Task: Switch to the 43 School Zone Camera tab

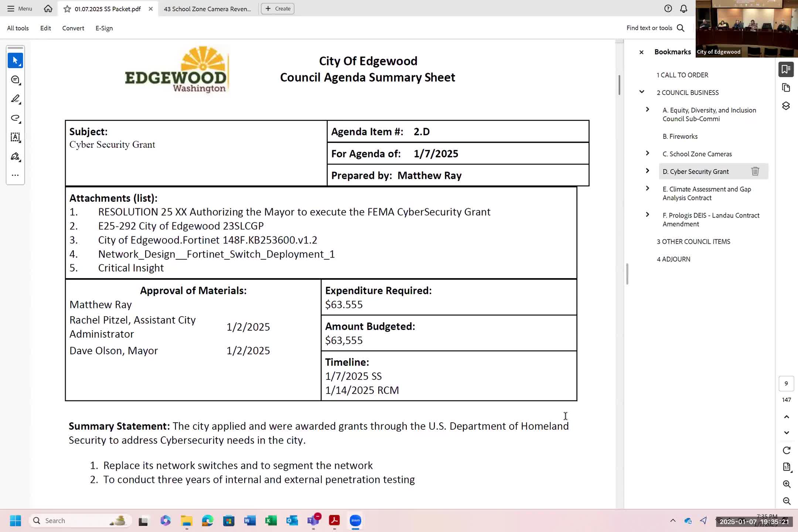Action: click(x=207, y=8)
